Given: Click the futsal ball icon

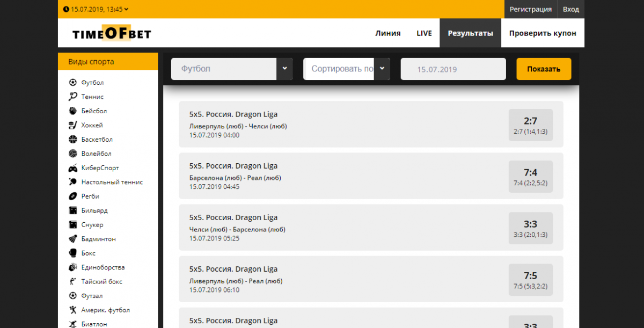Looking at the screenshot, I should (73, 296).
